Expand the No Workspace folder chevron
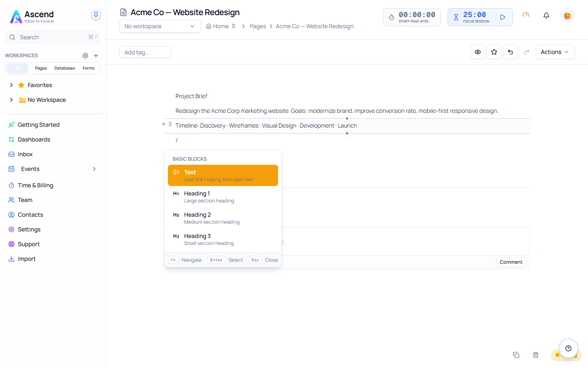The height and width of the screenshot is (368, 588). point(11,100)
